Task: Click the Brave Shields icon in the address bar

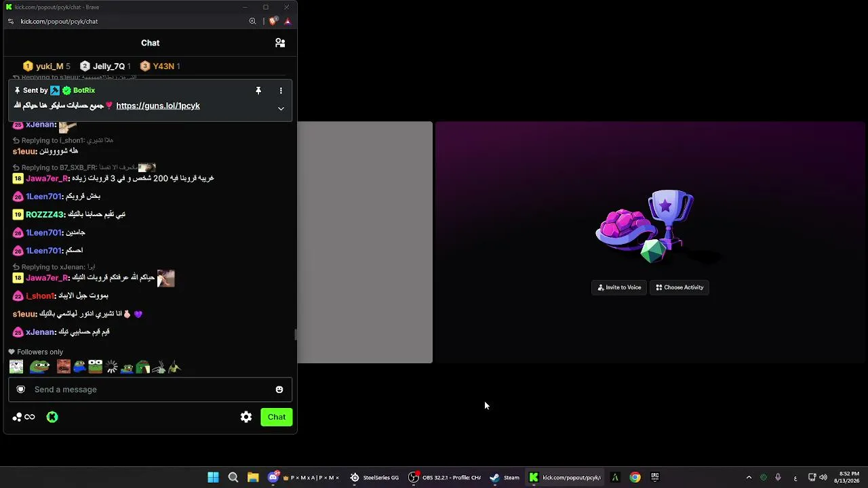Action: click(273, 21)
